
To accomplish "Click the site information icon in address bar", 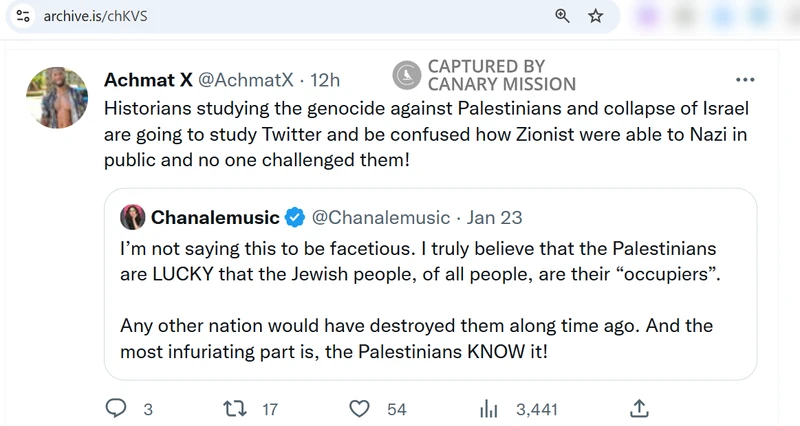I will point(23,16).
